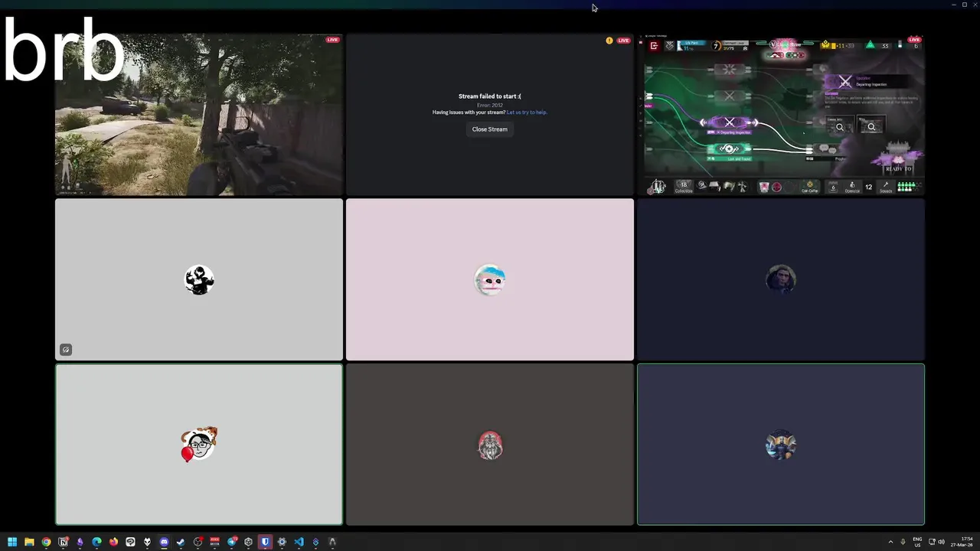The width and height of the screenshot is (980, 551).
Task: Click the Close Stream button
Action: tap(489, 129)
